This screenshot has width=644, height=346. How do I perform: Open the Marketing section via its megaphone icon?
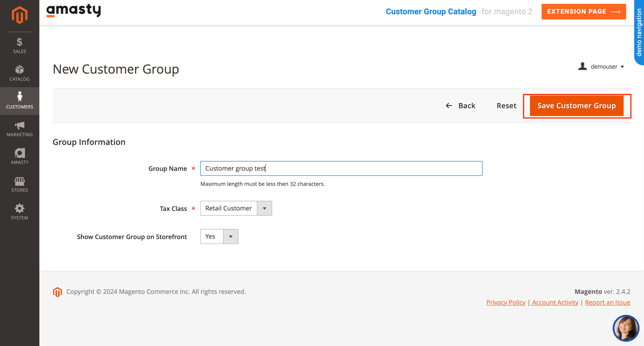click(x=19, y=128)
